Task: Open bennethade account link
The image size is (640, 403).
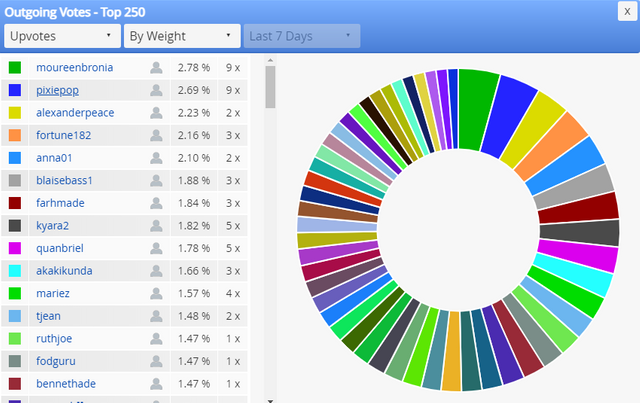Action: pos(66,384)
